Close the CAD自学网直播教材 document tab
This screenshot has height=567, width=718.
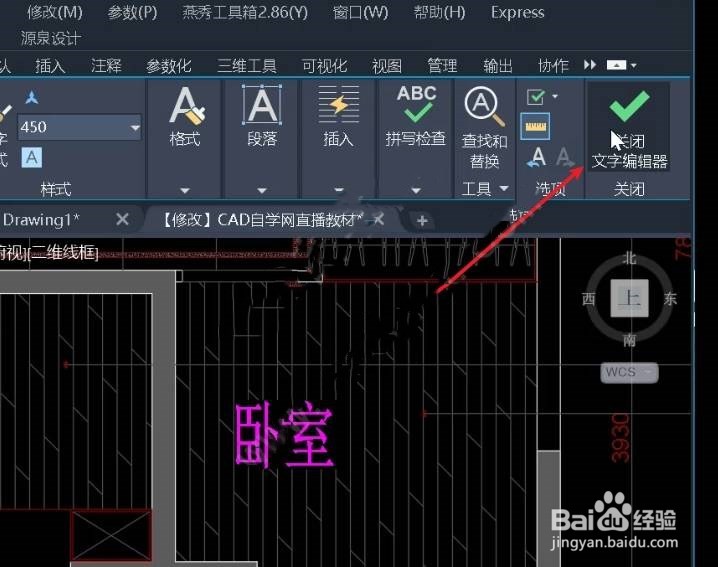(x=379, y=220)
